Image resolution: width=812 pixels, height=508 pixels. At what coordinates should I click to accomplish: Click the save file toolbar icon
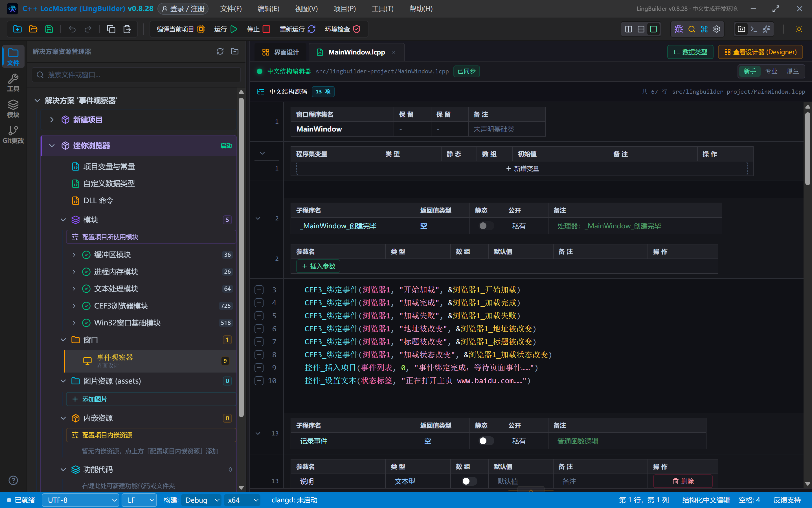click(x=49, y=29)
